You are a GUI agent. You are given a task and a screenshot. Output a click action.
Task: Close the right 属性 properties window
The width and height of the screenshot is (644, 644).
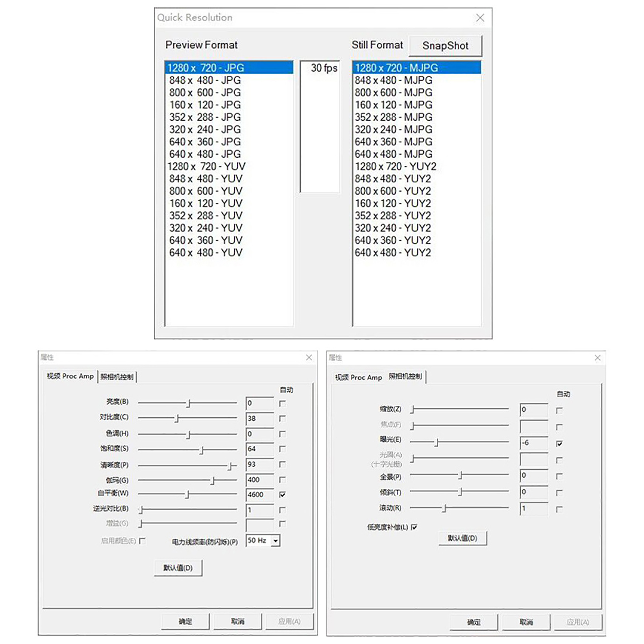(597, 358)
